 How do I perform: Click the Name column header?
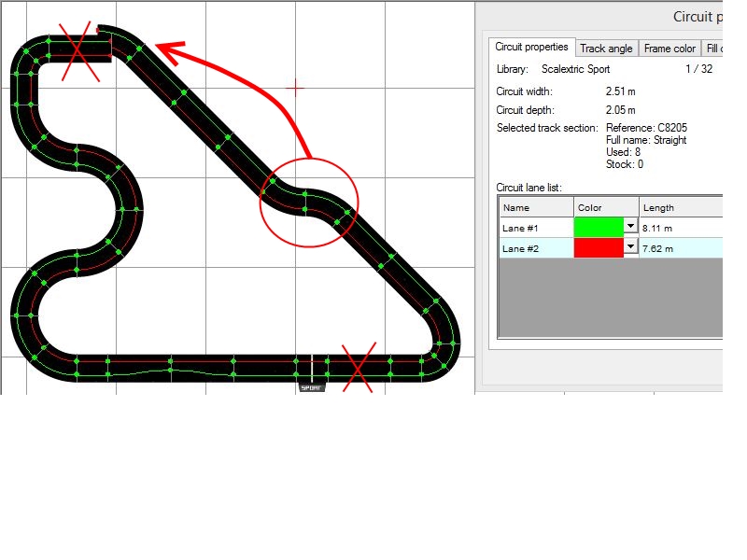click(x=536, y=207)
